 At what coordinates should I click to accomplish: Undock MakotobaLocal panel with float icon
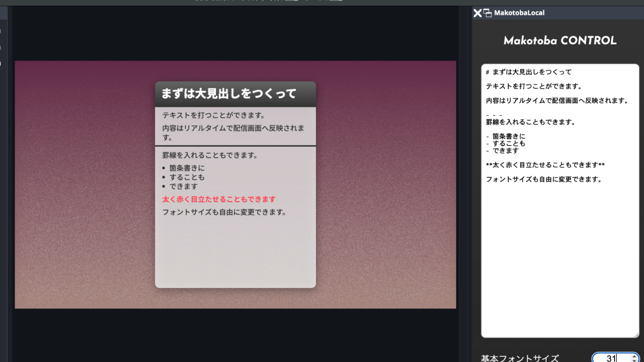click(487, 13)
